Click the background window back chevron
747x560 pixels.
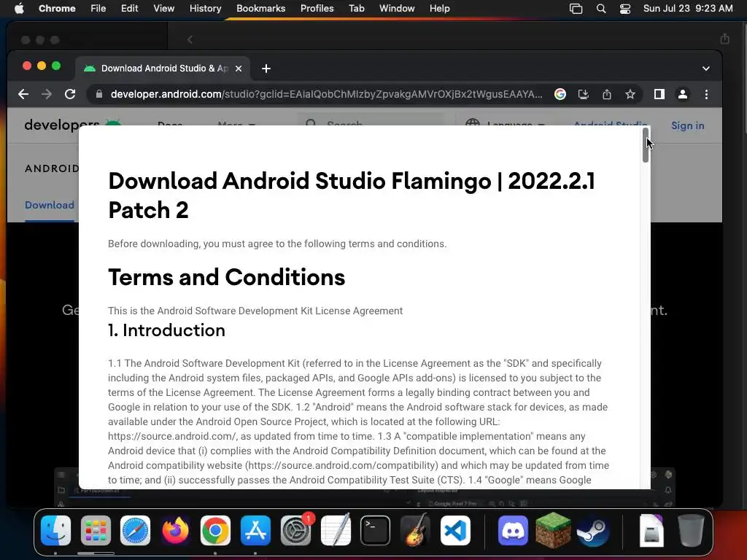190,39
